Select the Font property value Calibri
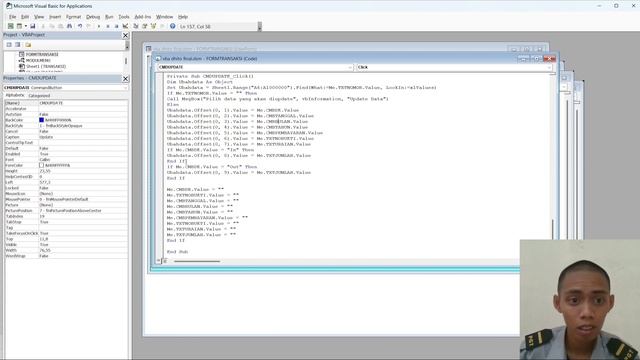Image resolution: width=640 pixels, height=360 pixels. click(x=83, y=160)
